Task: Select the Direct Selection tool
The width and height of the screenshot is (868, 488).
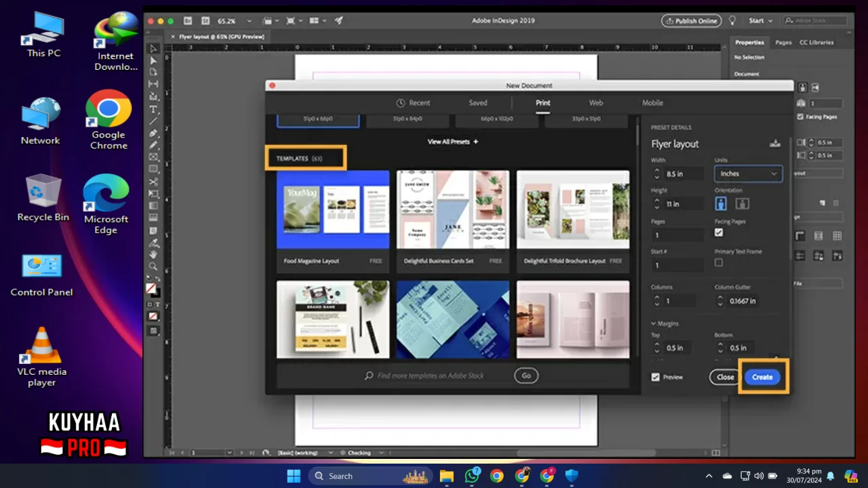Action: coord(154,61)
